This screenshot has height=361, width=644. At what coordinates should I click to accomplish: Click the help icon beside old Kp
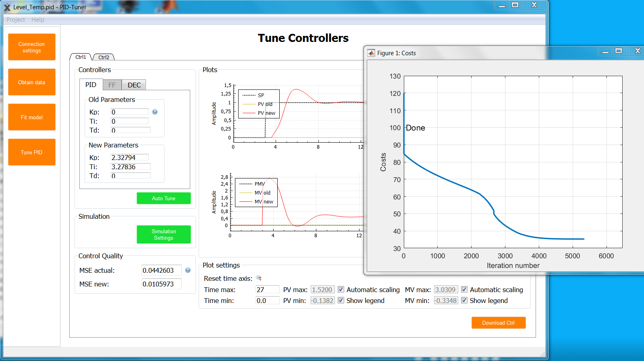(x=155, y=112)
